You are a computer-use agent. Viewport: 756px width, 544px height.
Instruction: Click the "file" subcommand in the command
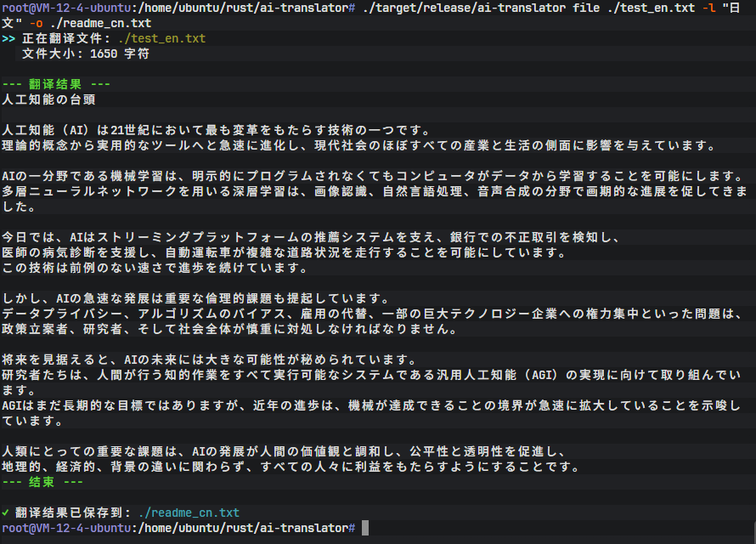point(596,8)
